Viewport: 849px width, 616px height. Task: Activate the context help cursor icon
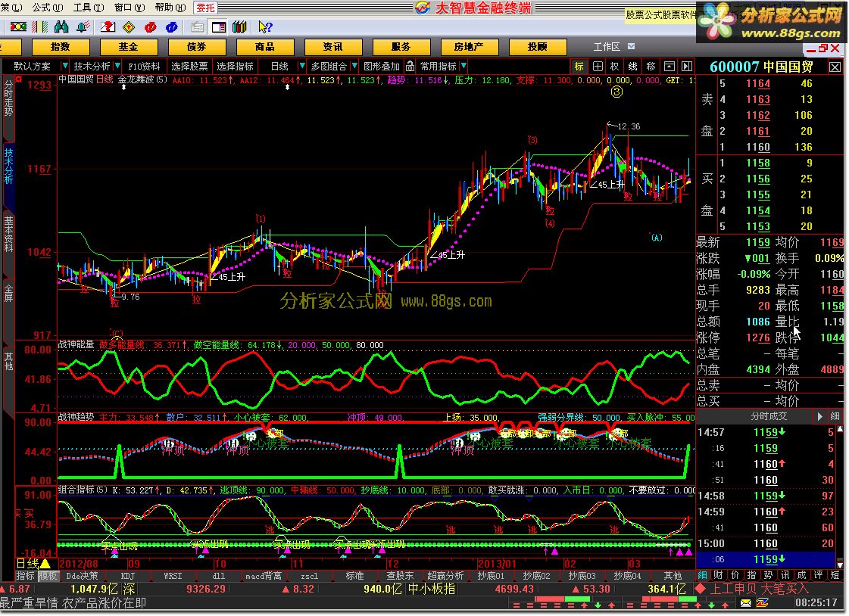pyautogui.click(x=265, y=26)
